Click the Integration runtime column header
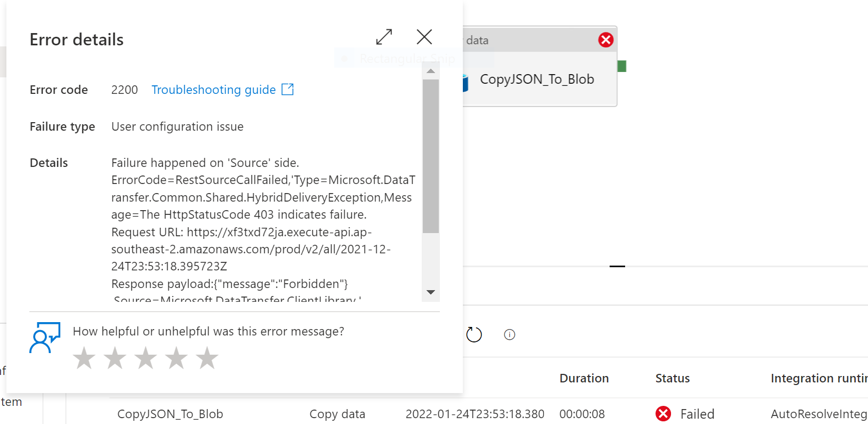868x424 pixels. click(x=819, y=378)
